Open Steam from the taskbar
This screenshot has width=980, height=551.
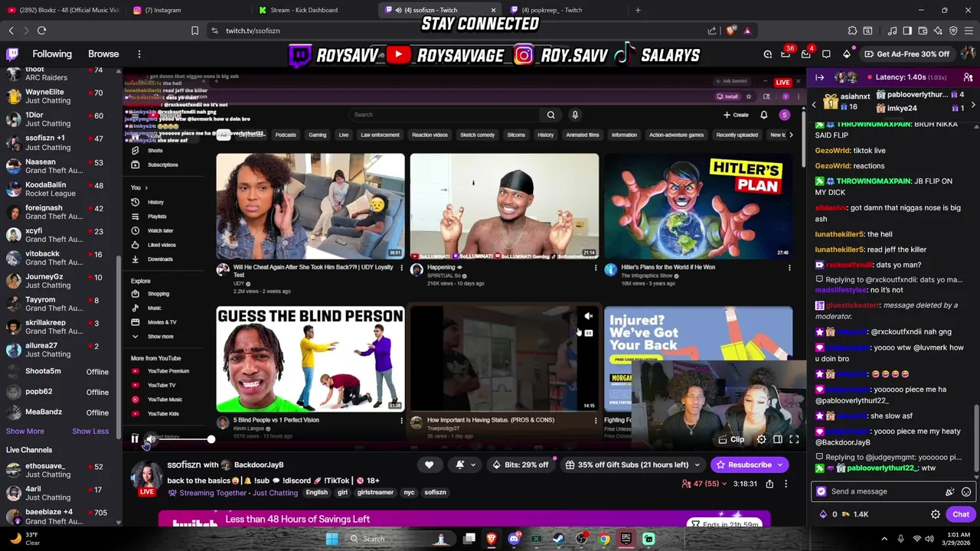[558, 539]
